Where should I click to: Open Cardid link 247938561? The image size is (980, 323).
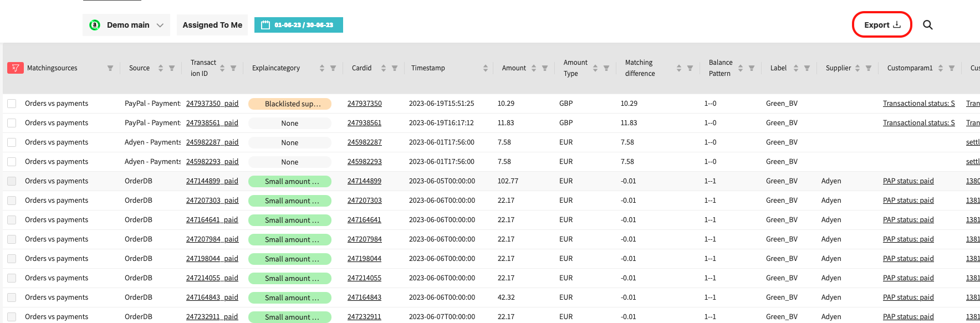point(365,123)
